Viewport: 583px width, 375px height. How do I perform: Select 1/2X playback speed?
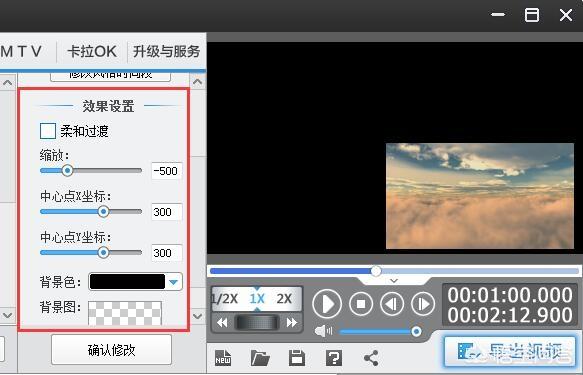coord(224,298)
